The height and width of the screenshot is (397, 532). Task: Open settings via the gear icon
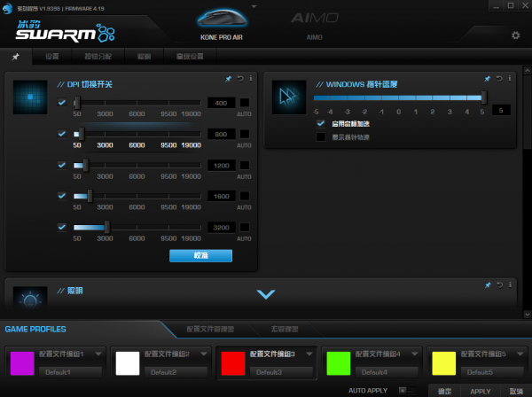tap(515, 35)
